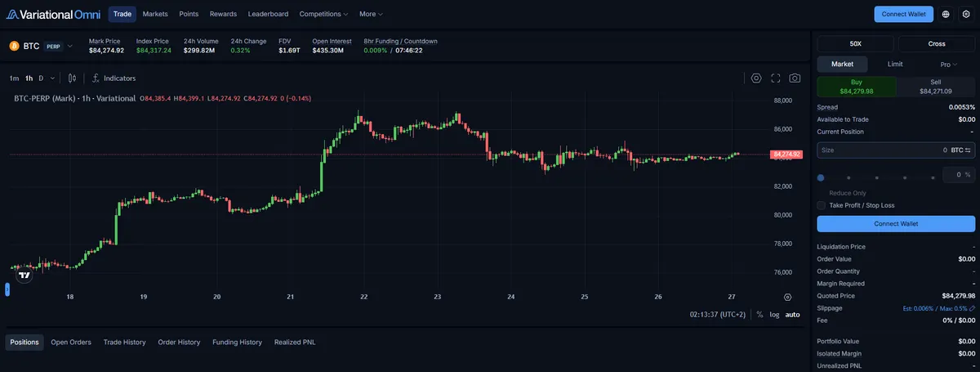Click the TradingView logo on chart
This screenshot has height=372, width=980.
(24, 276)
